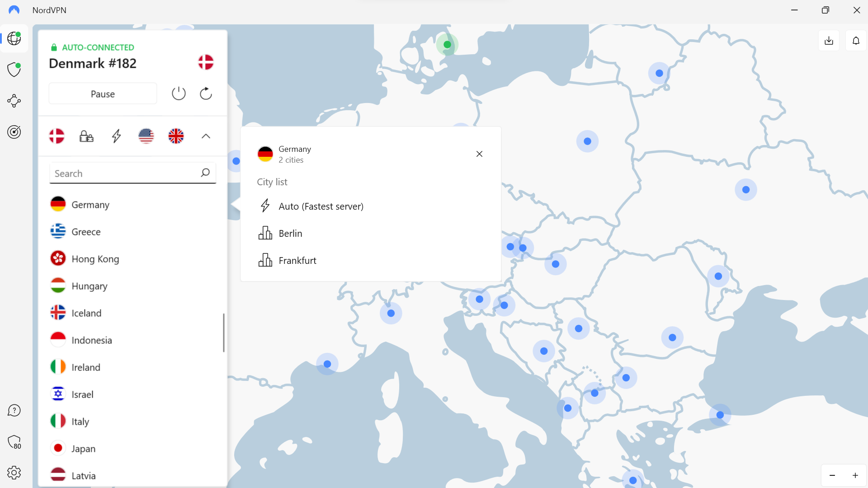Click the Denmark flag beside server name
Screen dimensions: 868x488
[206, 62]
